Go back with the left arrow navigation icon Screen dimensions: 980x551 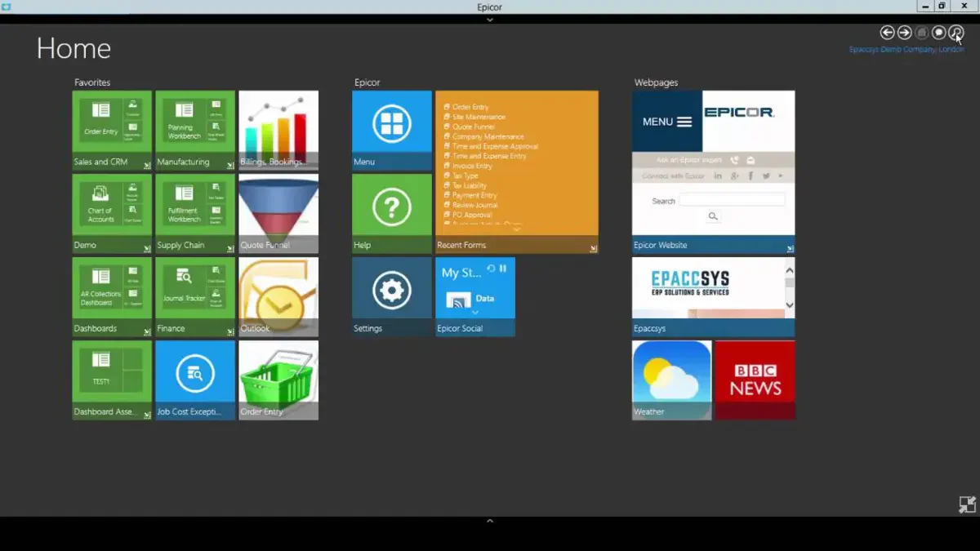tap(887, 33)
